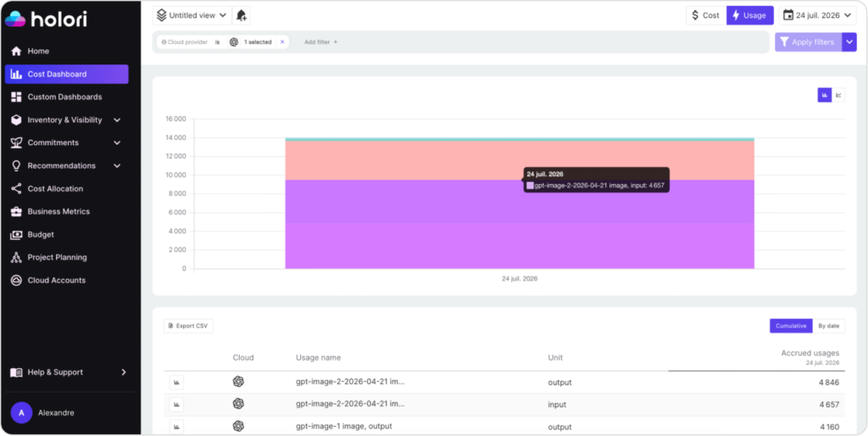
Task: Expand Inventory & Visibility chevron
Action: pyautogui.click(x=117, y=120)
